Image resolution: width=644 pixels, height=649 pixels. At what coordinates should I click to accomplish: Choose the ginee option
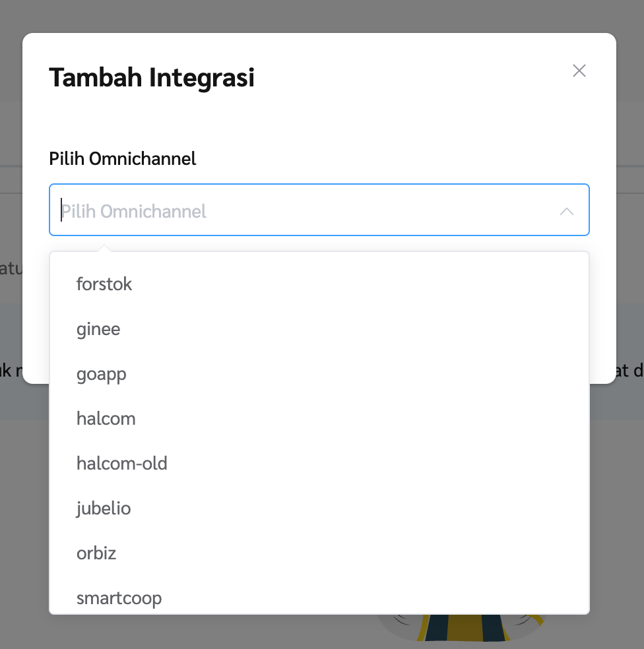click(319, 329)
